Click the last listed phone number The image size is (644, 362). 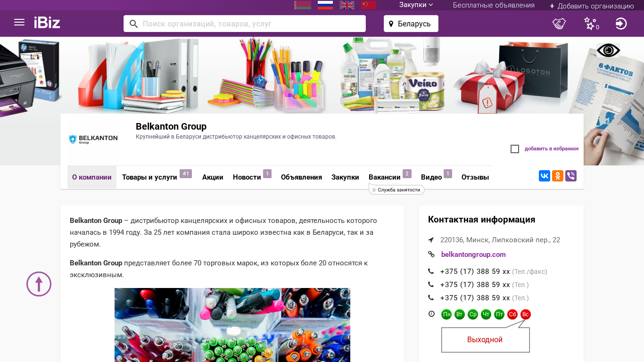(475, 298)
